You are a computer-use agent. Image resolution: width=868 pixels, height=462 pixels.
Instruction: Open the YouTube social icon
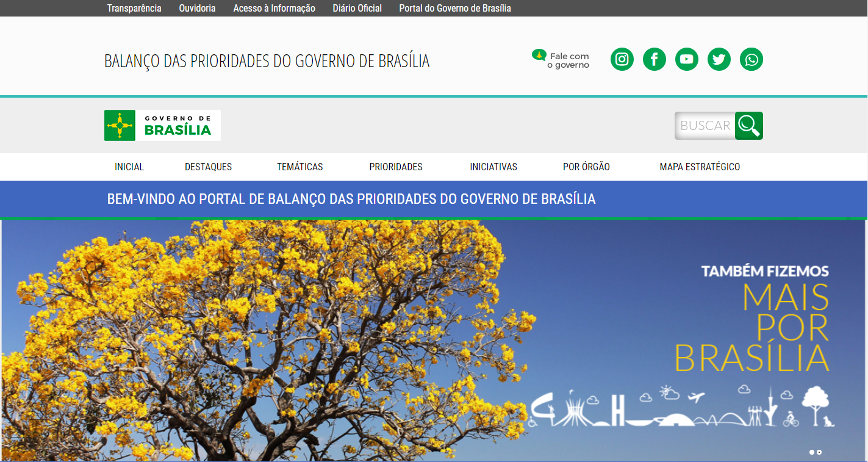click(x=687, y=59)
